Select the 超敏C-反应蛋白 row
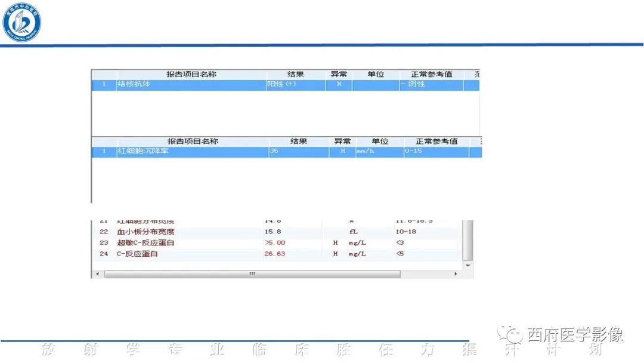 (277, 243)
